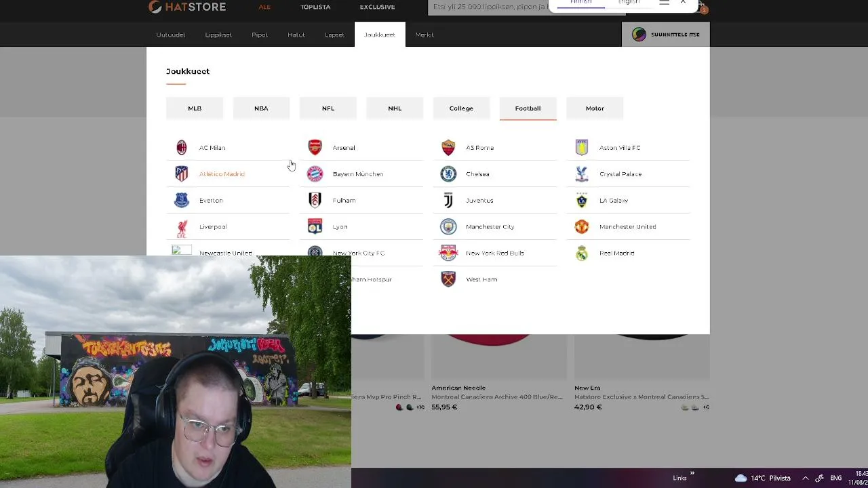868x488 pixels.
Task: Select the Arsenal cannon crest
Action: (315, 148)
